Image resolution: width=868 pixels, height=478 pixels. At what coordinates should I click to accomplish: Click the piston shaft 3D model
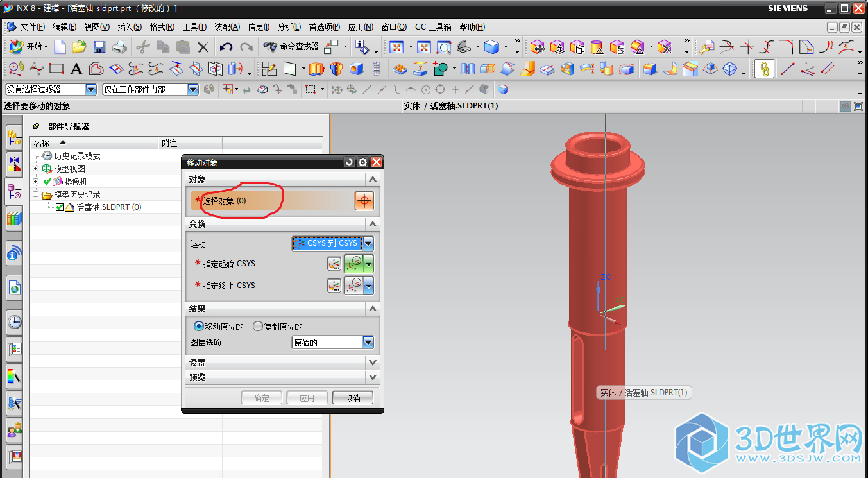tap(597, 257)
